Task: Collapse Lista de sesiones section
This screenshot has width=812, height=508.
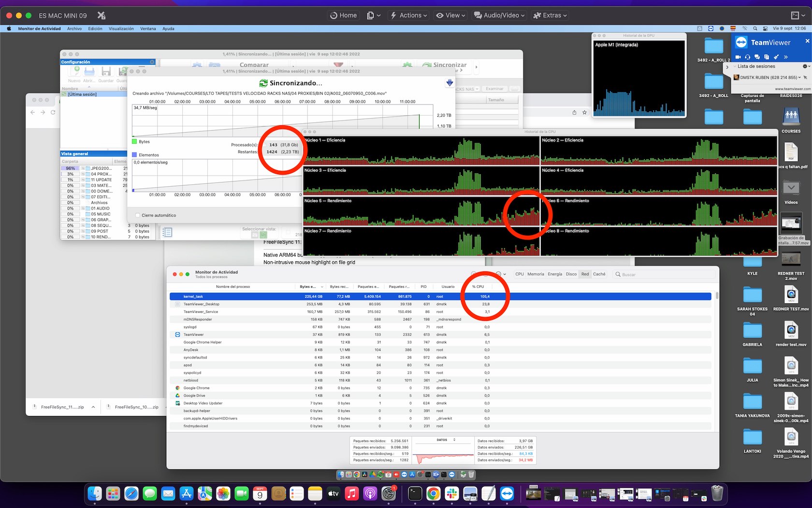Action: [735, 66]
